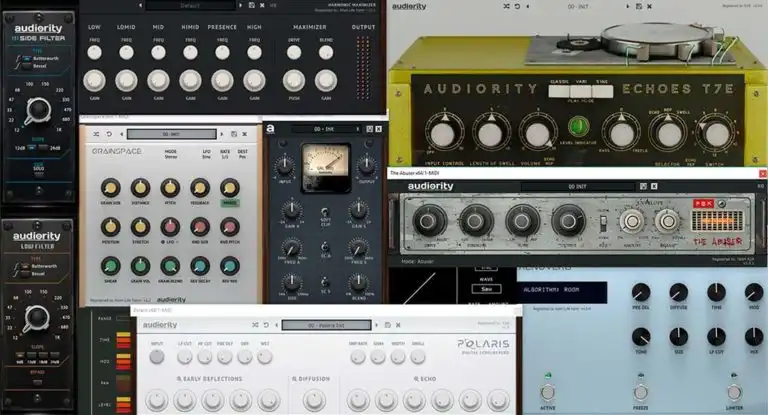
Task: Click undo icon in Polaris header
Action: point(266,325)
